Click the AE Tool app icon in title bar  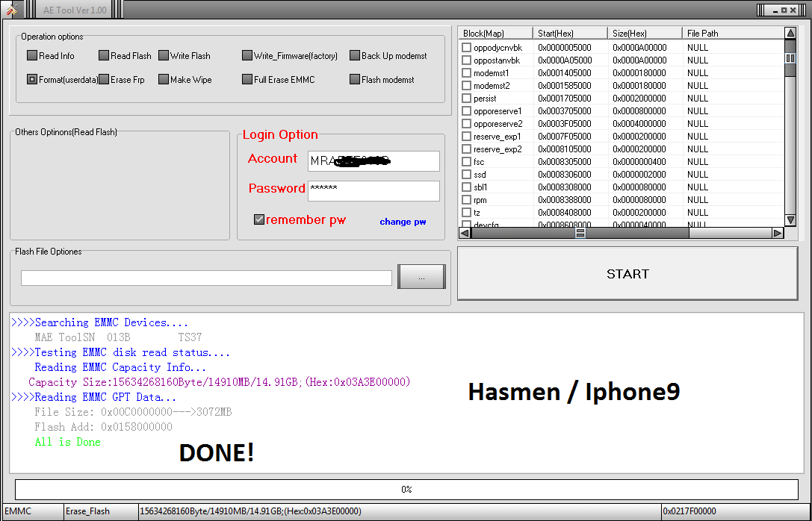click(11, 9)
